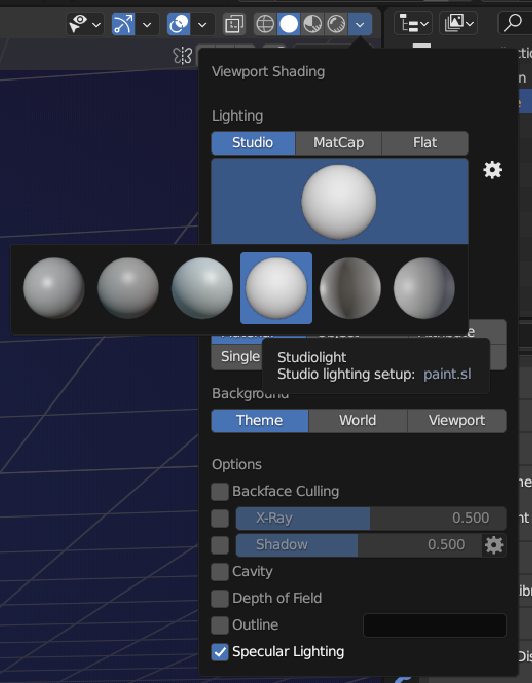532x683 pixels.
Task: Switch to Solid shading mode
Action: pyautogui.click(x=288, y=24)
